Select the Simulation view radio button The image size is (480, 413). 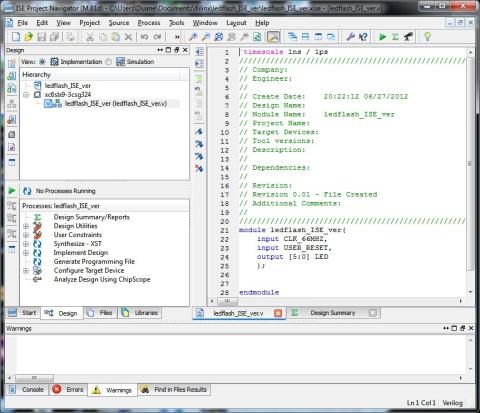pyautogui.click(x=108, y=62)
